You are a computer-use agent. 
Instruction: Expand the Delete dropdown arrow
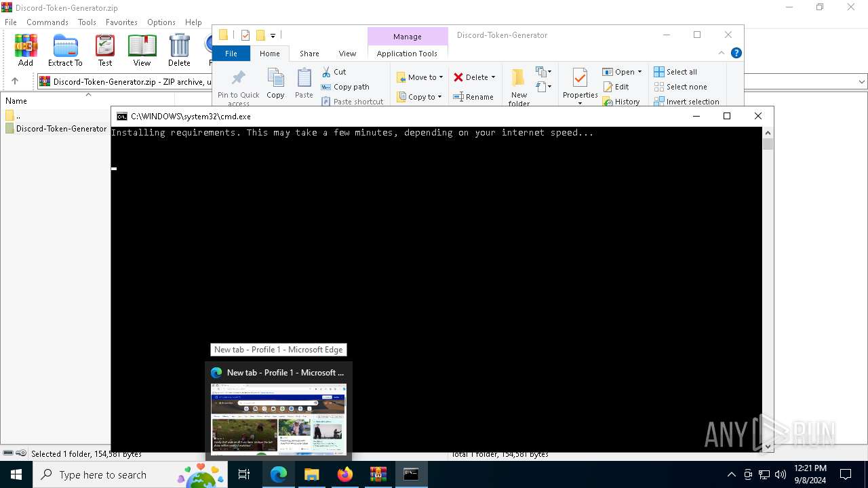click(493, 77)
